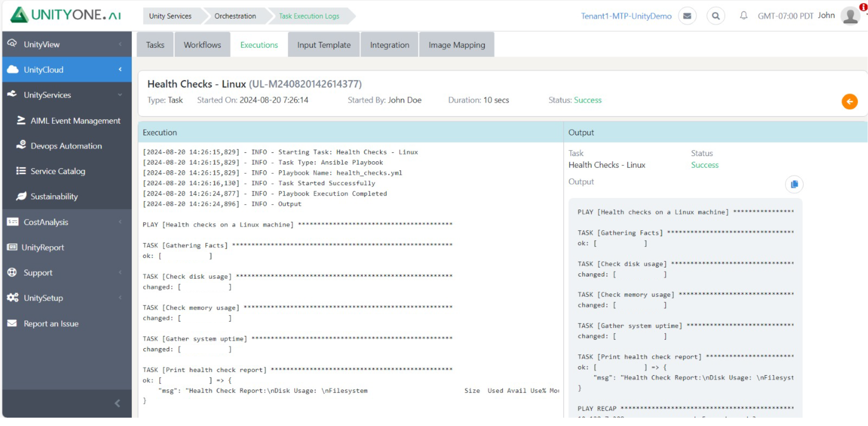Click Report an Issue in sidebar

click(67, 324)
